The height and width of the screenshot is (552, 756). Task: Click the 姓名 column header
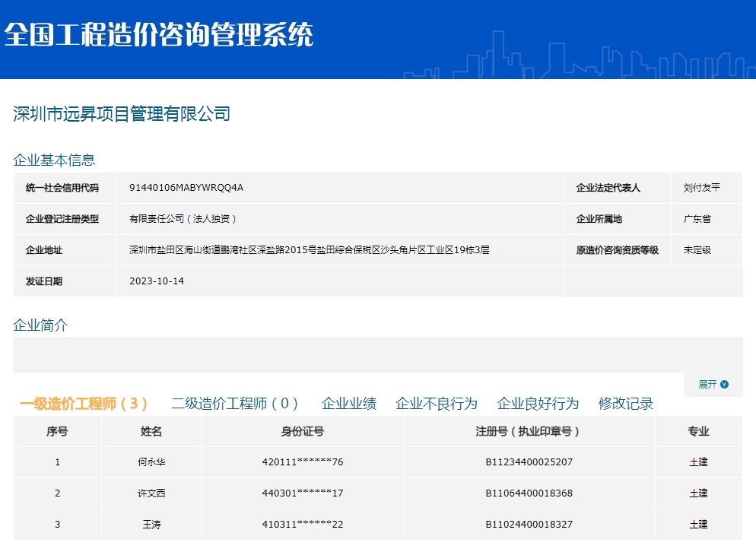151,431
